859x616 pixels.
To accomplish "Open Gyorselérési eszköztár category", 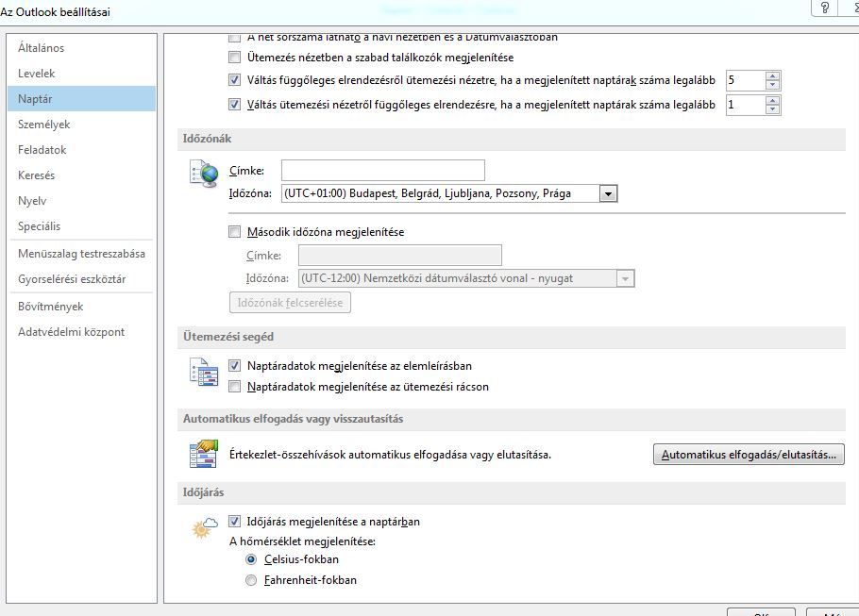I will 82,279.
